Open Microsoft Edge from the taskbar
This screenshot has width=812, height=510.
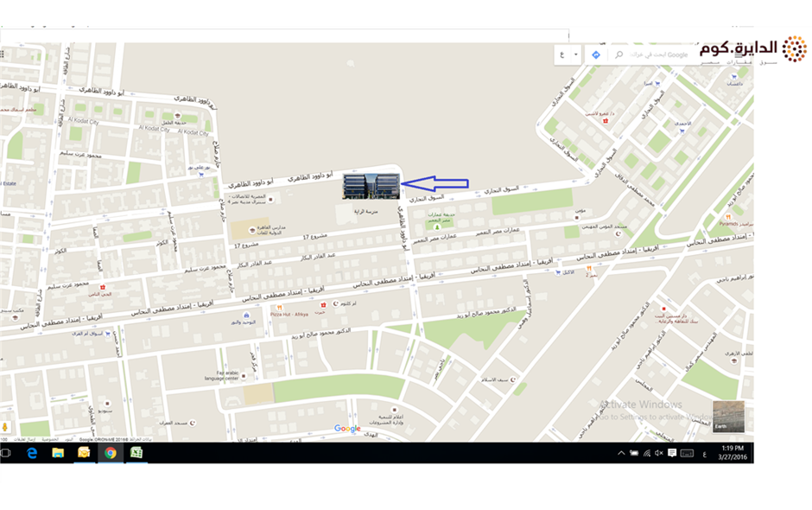coord(31,452)
